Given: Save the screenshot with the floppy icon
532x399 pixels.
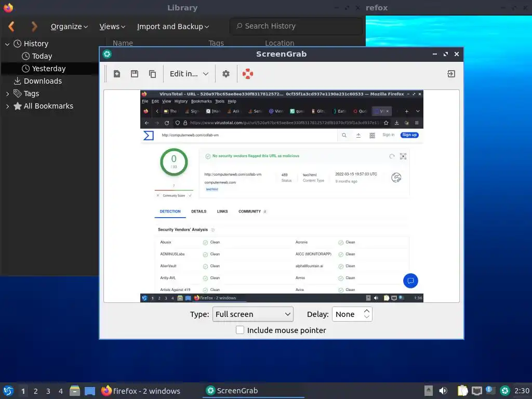Looking at the screenshot, I should [135, 74].
